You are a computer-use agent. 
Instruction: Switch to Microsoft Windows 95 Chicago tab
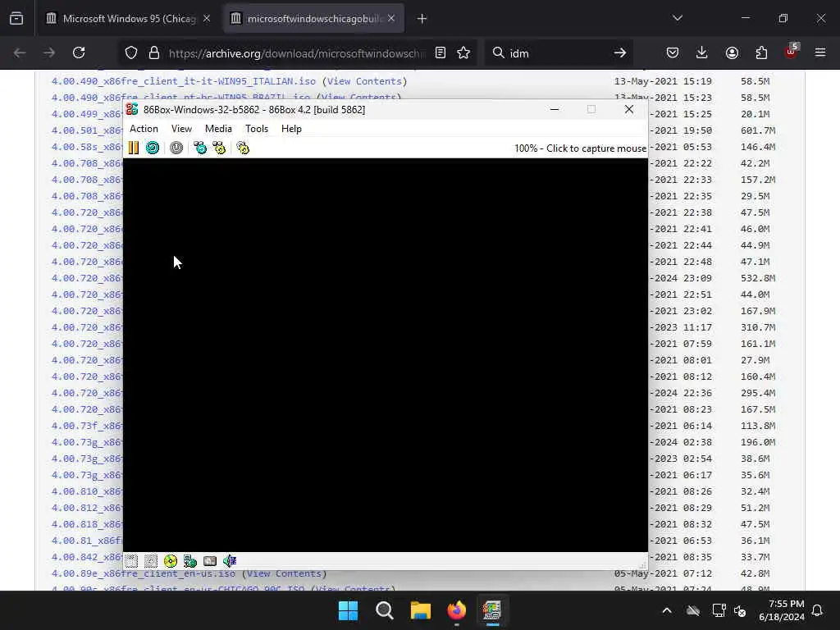click(129, 18)
